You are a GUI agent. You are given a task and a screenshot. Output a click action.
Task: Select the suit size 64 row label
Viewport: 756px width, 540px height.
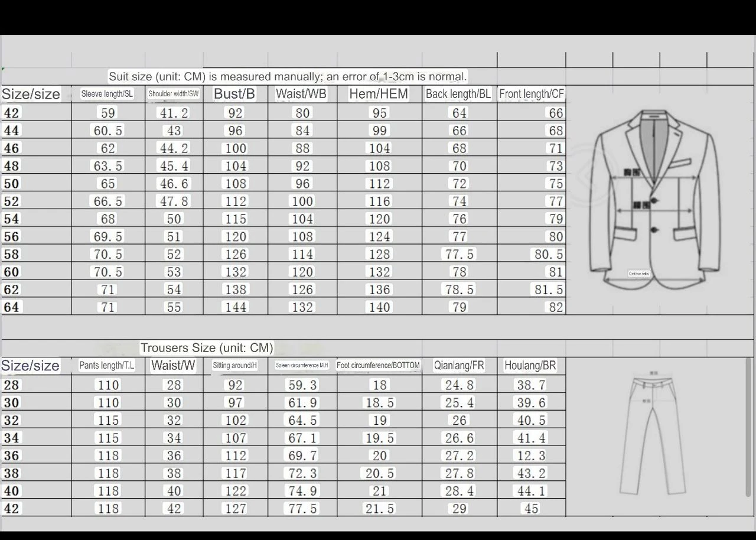click(x=12, y=307)
